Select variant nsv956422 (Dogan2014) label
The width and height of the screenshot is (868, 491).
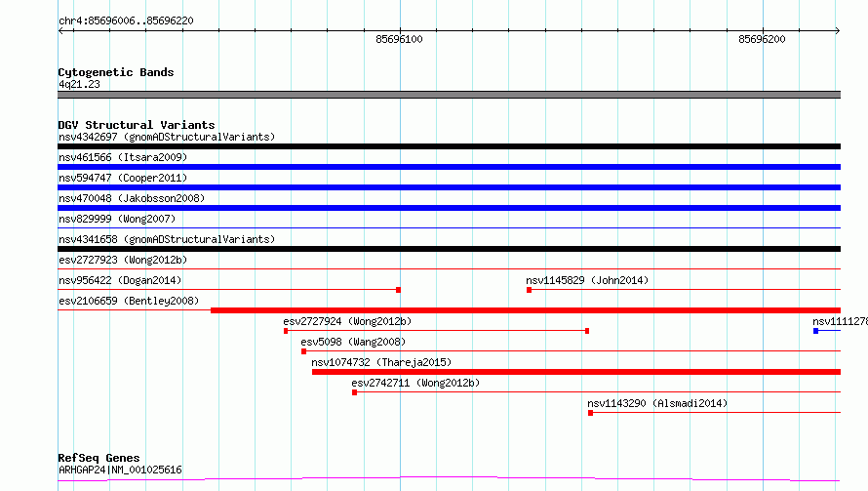pos(120,280)
